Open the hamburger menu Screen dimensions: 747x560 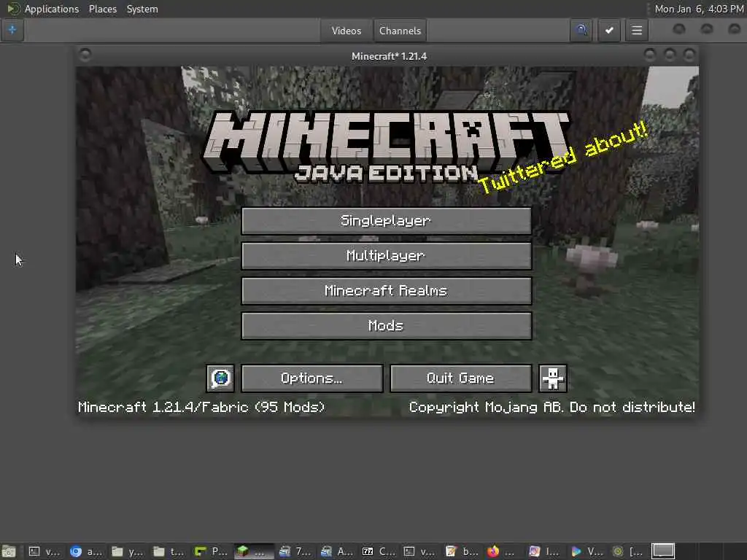click(x=636, y=31)
